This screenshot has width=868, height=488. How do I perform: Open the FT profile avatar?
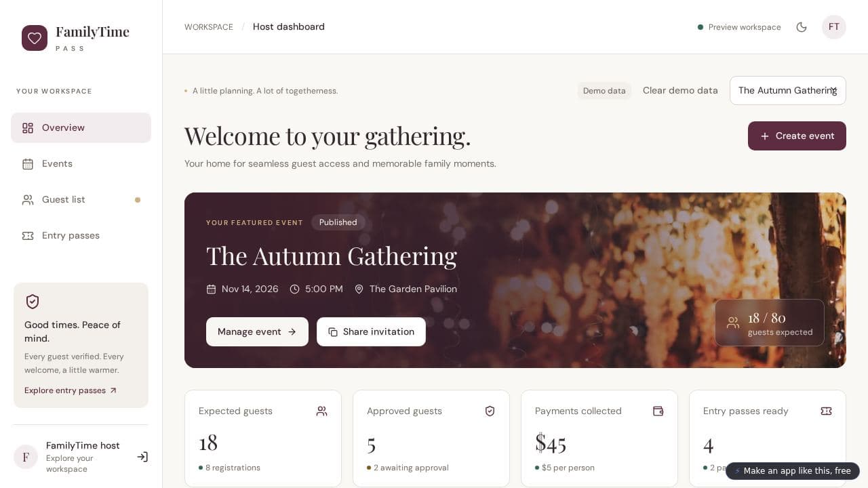coord(834,27)
